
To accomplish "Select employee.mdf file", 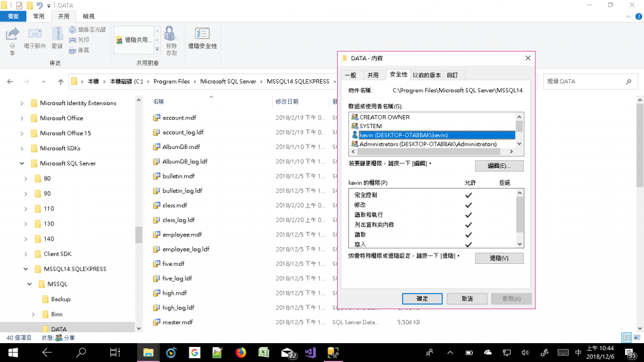I will coord(182,235).
